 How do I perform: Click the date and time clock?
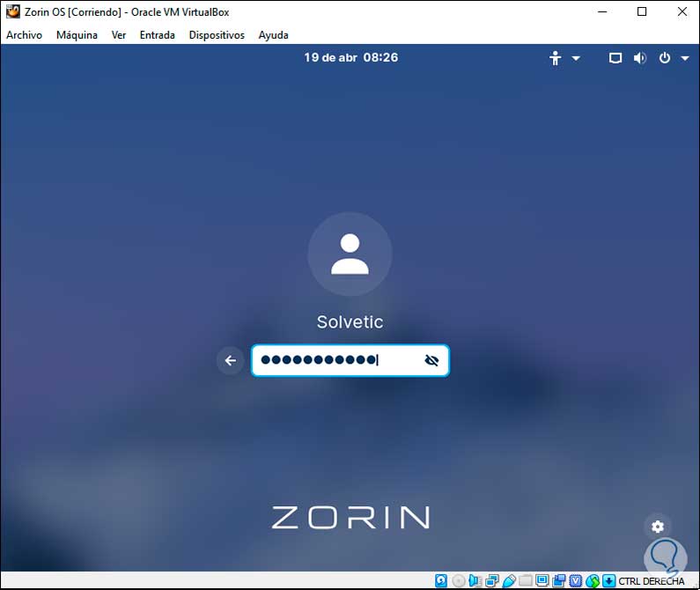[351, 57]
